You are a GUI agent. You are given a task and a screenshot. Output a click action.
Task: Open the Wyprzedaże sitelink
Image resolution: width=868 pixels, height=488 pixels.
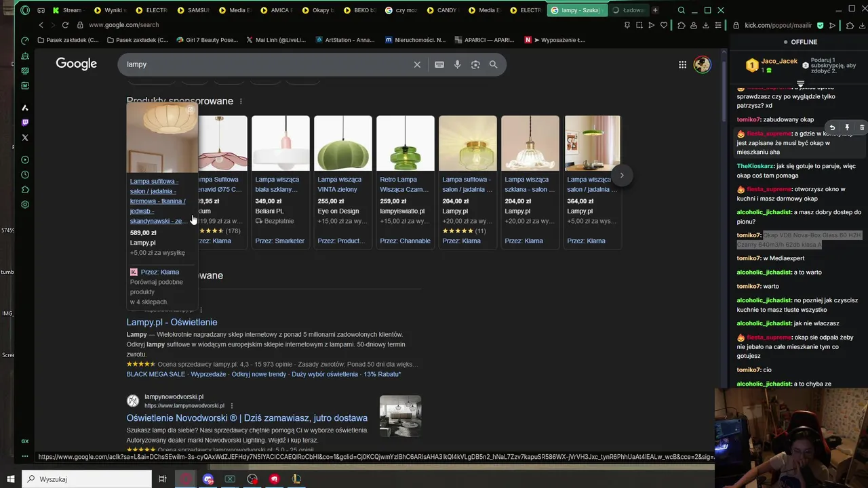coord(208,374)
